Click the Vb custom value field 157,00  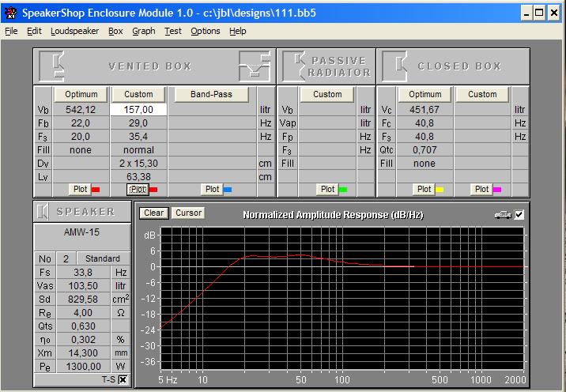coord(138,110)
